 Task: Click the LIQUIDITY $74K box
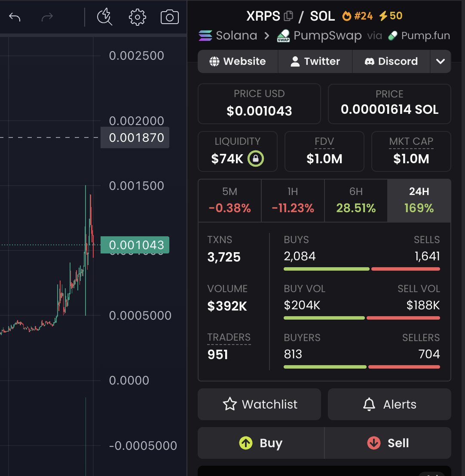pos(238,152)
